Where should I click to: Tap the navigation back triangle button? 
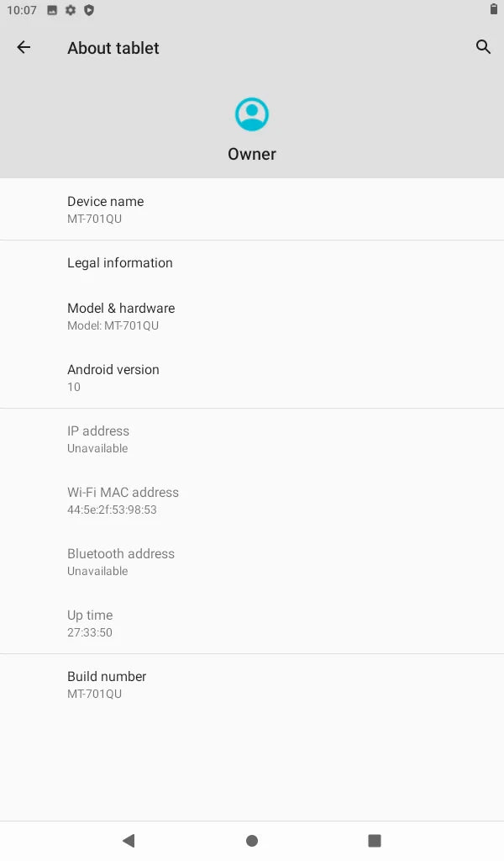[128, 840]
